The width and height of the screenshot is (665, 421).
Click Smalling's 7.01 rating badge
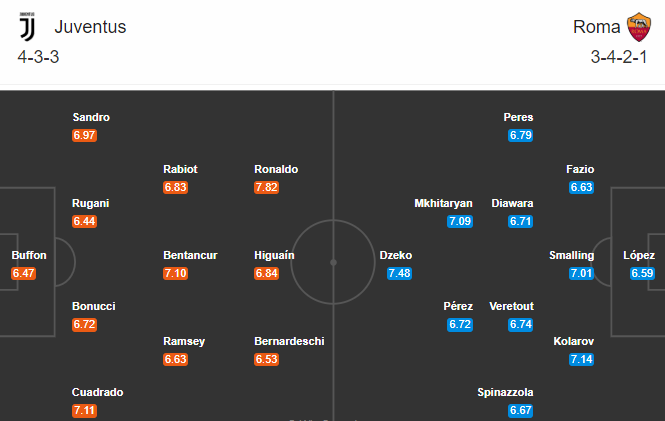click(x=581, y=273)
